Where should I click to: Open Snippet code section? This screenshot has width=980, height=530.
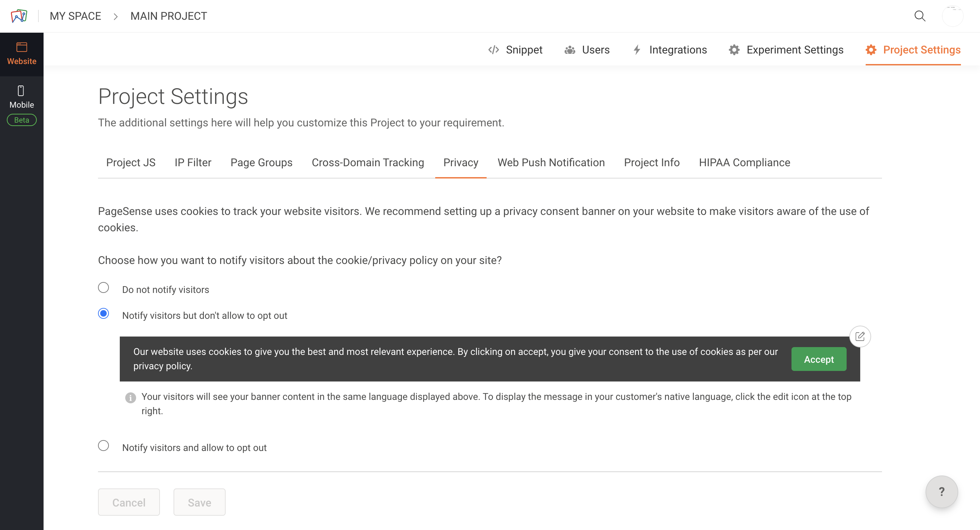pos(516,50)
